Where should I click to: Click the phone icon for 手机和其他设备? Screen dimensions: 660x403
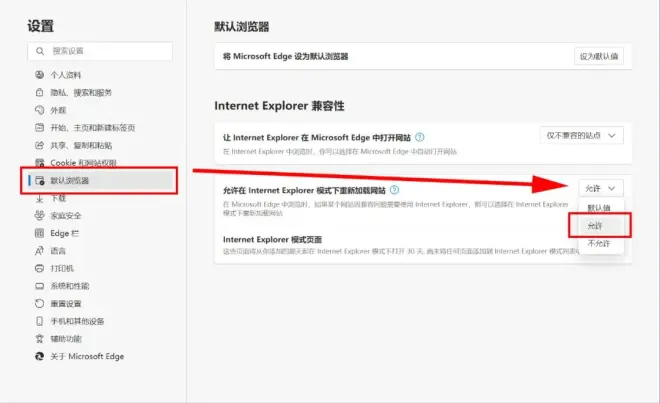[40, 321]
